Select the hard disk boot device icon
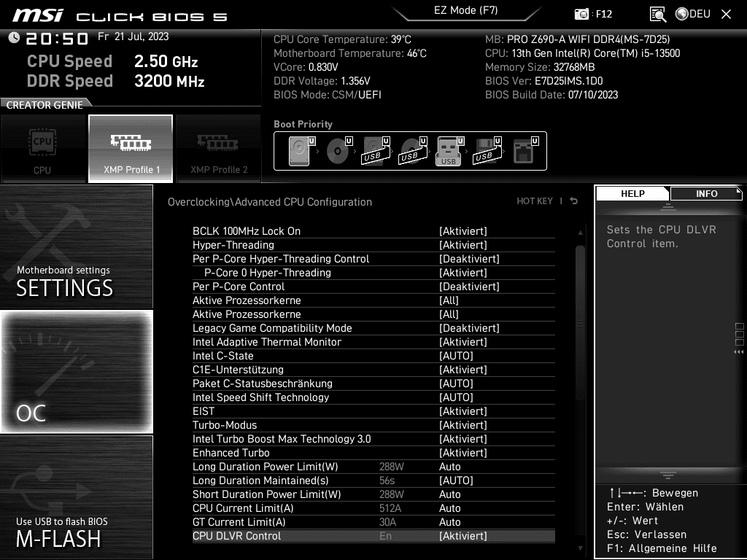Viewport: 747px width, 560px height. point(302,151)
